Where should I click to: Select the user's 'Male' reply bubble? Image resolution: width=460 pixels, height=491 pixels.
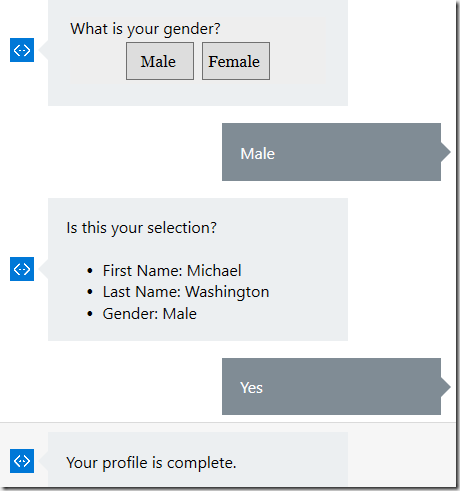[331, 152]
